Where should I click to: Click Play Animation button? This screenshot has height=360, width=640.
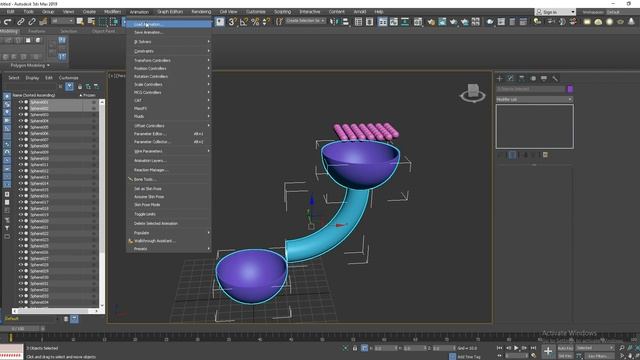click(516, 348)
